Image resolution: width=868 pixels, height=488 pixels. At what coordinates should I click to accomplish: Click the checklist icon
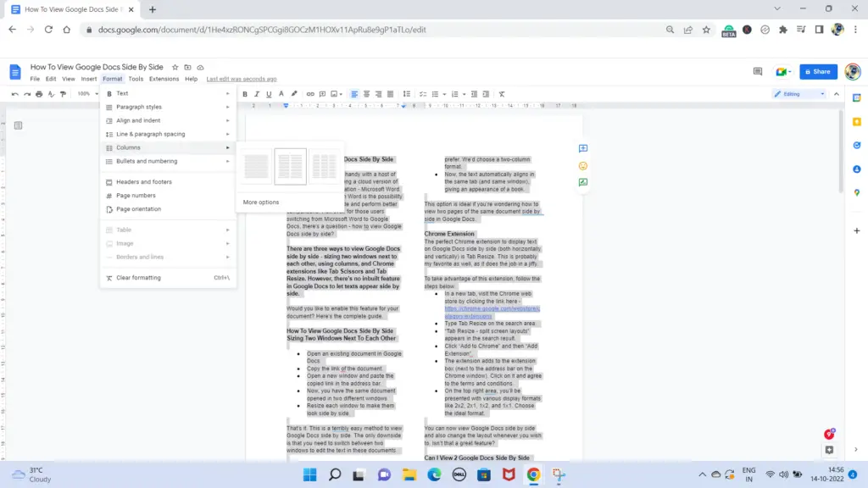pyautogui.click(x=423, y=94)
